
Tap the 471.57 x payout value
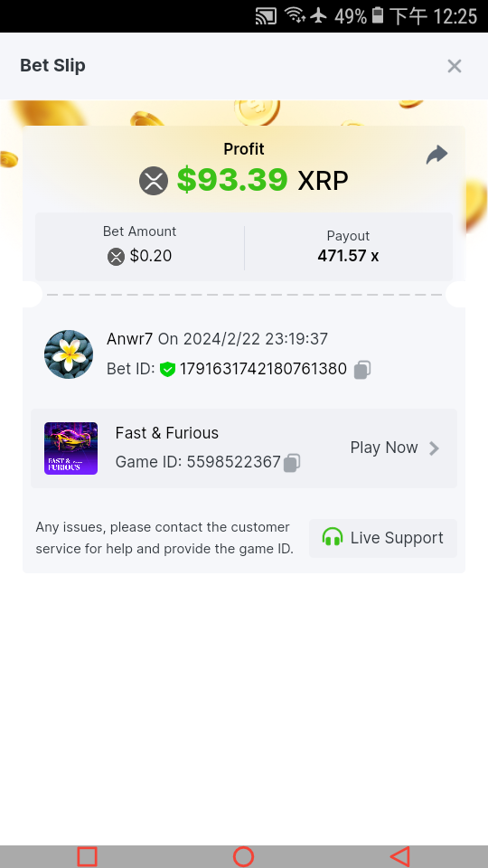tap(348, 256)
